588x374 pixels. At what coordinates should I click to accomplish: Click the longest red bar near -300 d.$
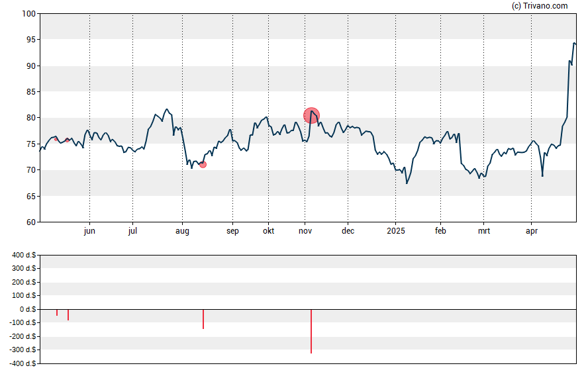click(311, 331)
